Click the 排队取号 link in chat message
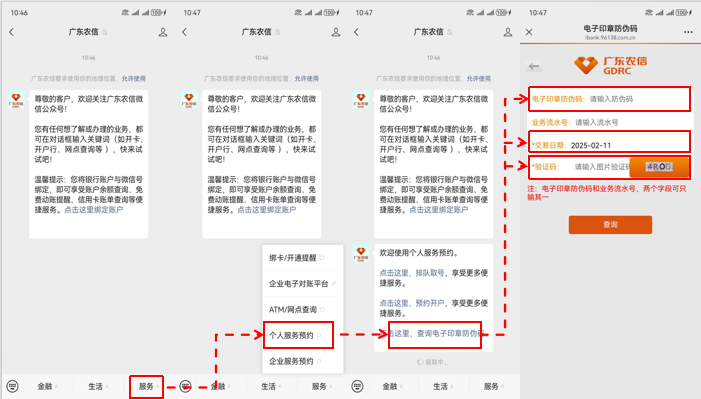 (430, 273)
